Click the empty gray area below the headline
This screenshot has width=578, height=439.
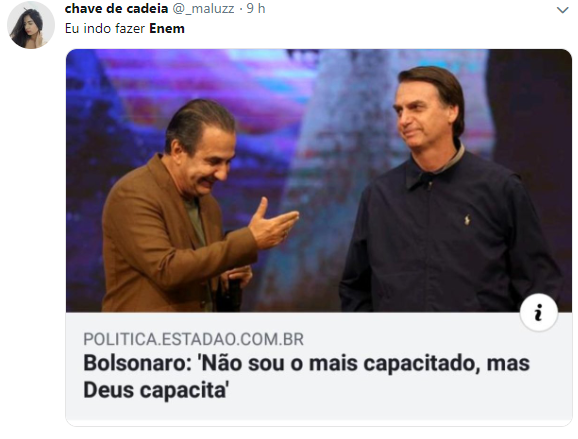(x=319, y=412)
